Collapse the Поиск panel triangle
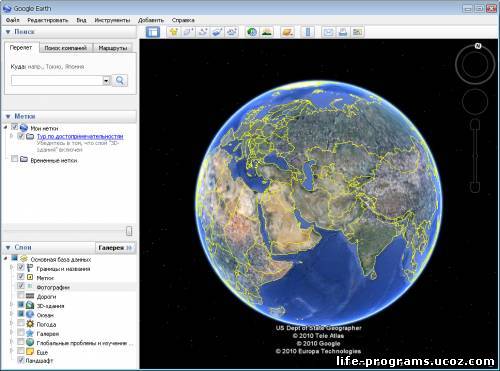Image resolution: width=500 pixels, height=371 pixels. click(8, 32)
